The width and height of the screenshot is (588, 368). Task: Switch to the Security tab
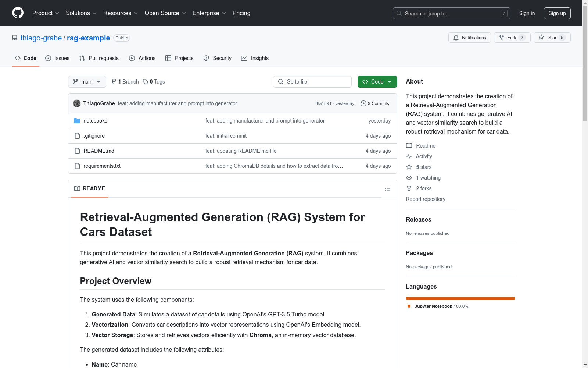[218, 58]
